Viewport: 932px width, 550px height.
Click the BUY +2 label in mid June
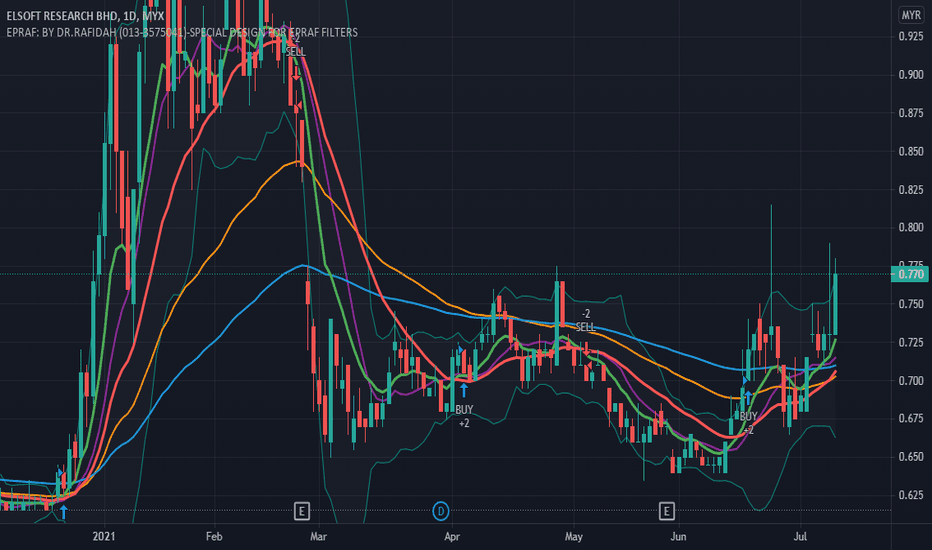(x=748, y=423)
